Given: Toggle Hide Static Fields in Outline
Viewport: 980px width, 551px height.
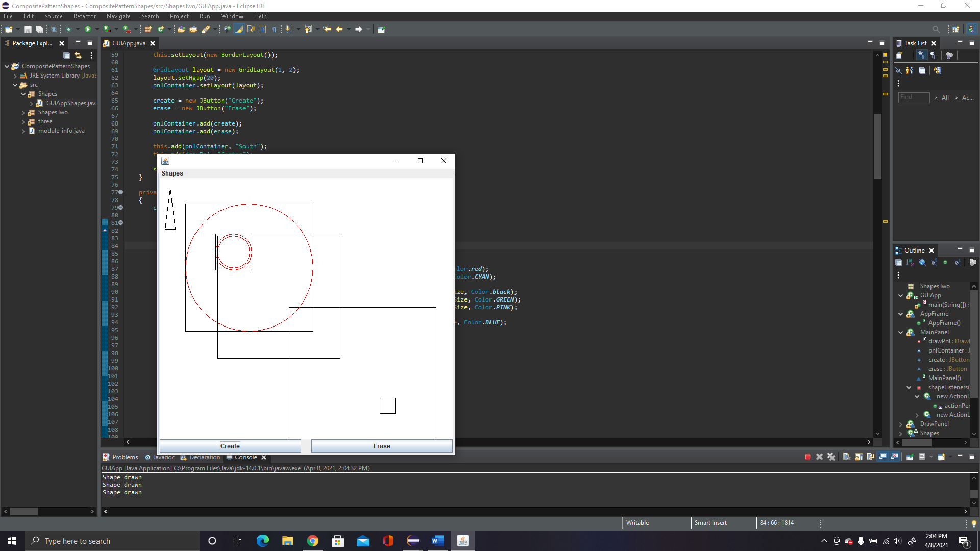Looking at the screenshot, I should (934, 262).
